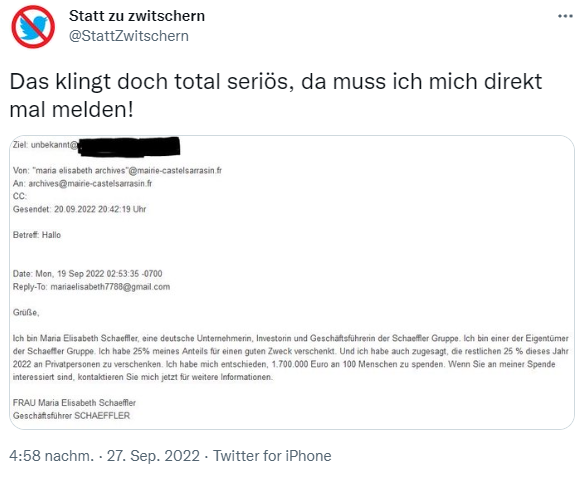The height and width of the screenshot is (478, 582).
Task: Click the Von sender address line
Action: pos(117,170)
